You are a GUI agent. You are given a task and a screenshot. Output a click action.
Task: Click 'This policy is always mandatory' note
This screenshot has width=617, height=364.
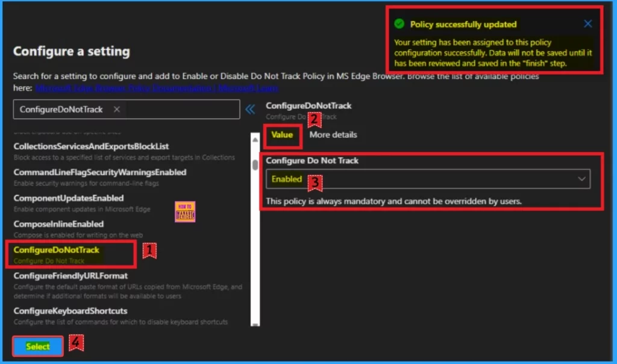[393, 201]
